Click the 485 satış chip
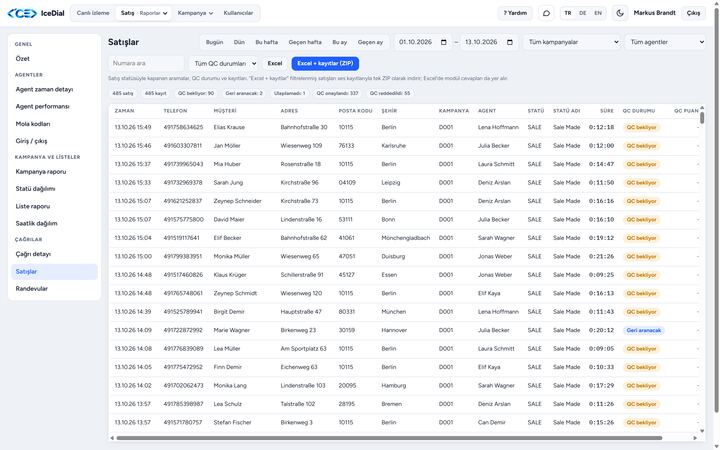The width and height of the screenshot is (720, 450). 123,93
